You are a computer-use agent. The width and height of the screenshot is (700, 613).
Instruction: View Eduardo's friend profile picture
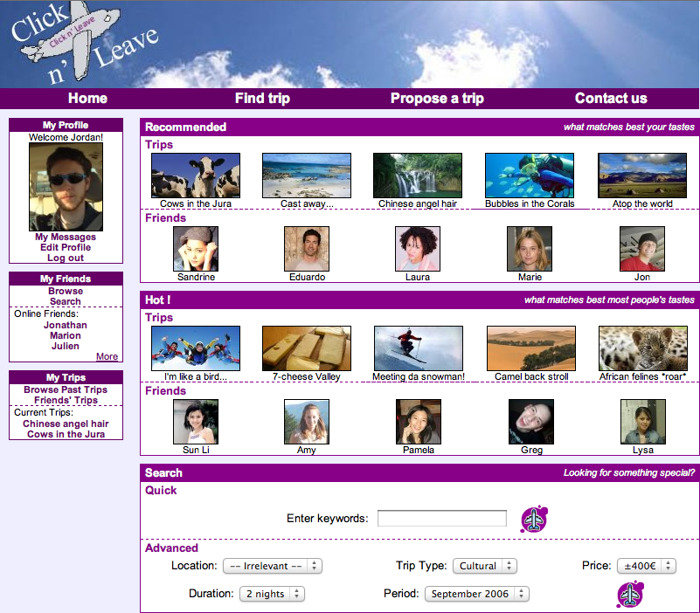[x=307, y=249]
